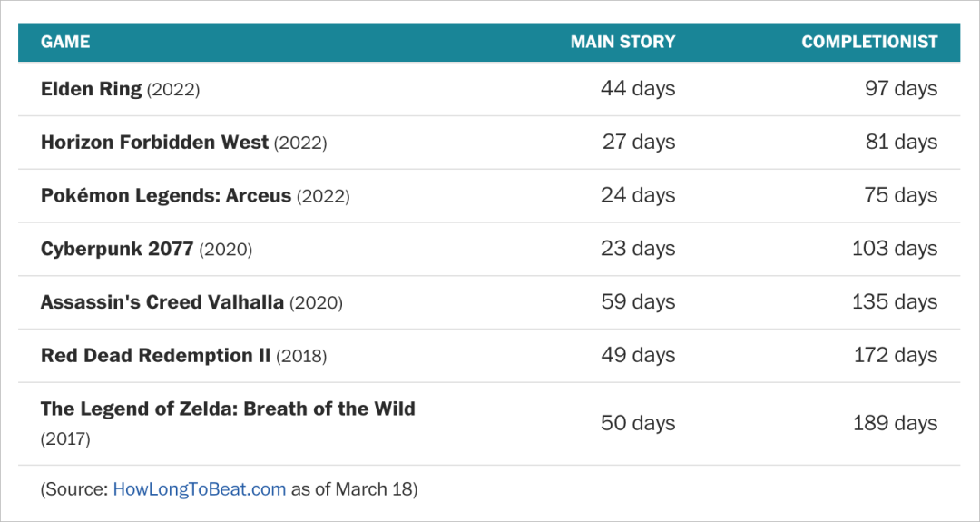Click Red Dead Redemption's 172 days value
Screen dimensions: 980x522
click(895, 356)
